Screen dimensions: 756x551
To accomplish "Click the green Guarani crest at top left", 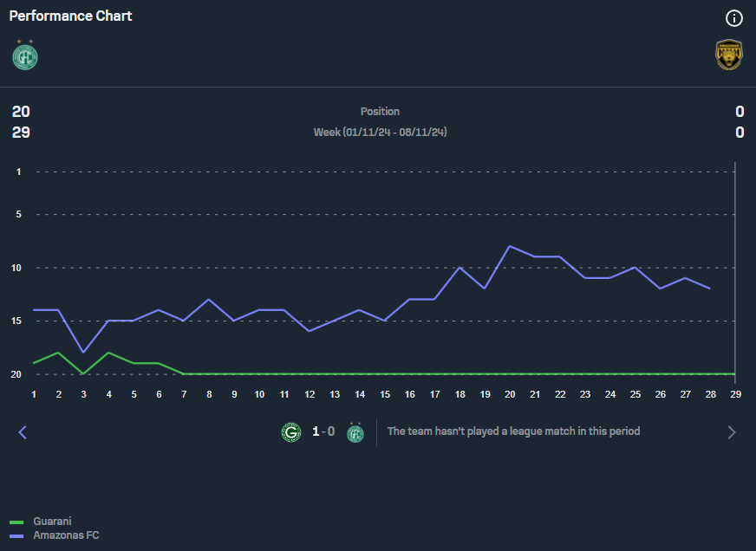I will tap(24, 55).
